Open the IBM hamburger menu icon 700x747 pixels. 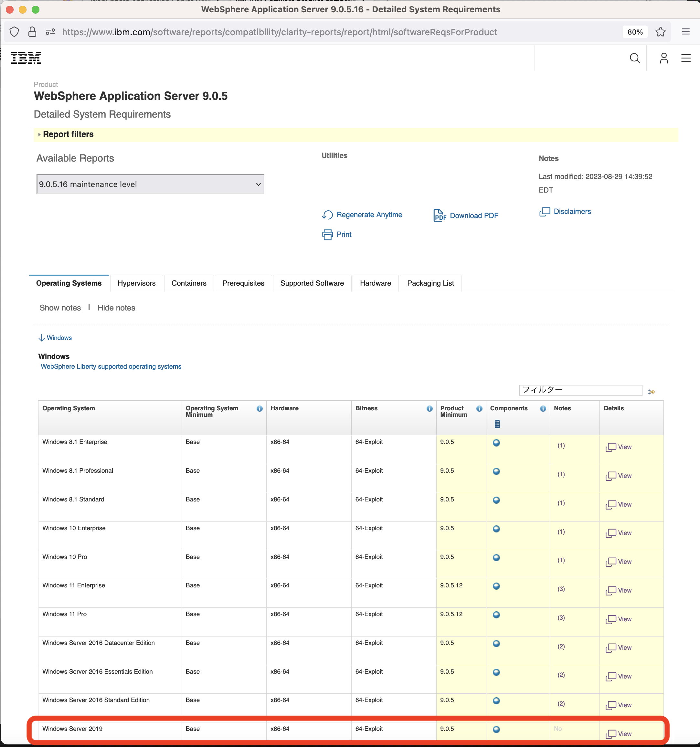[686, 58]
